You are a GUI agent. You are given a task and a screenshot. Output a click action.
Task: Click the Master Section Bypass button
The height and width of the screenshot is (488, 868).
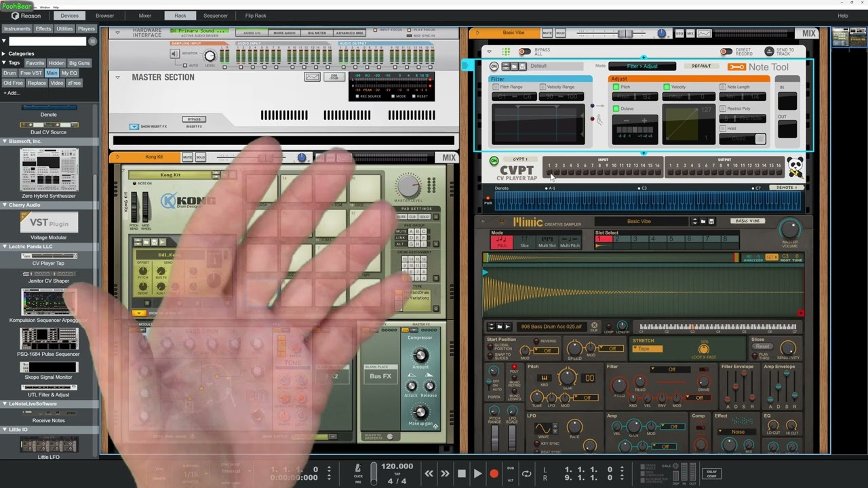[x=194, y=119]
